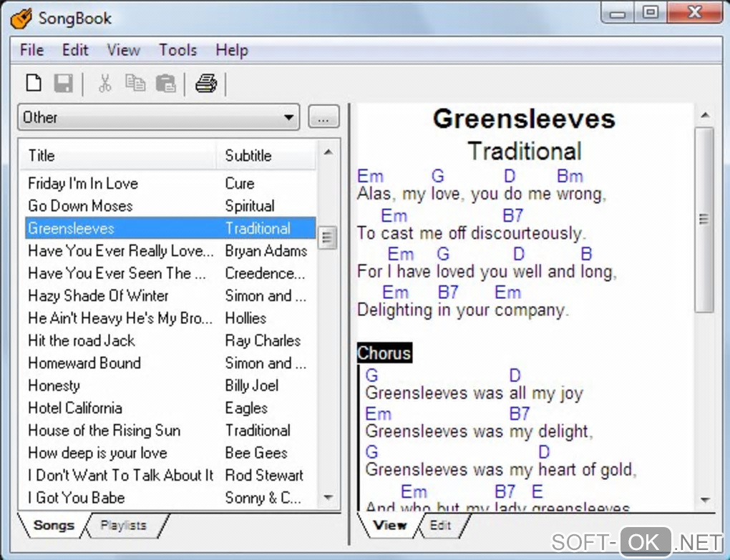Click the "Eagles" subtitle cell
This screenshot has height=560, width=730.
(246, 408)
